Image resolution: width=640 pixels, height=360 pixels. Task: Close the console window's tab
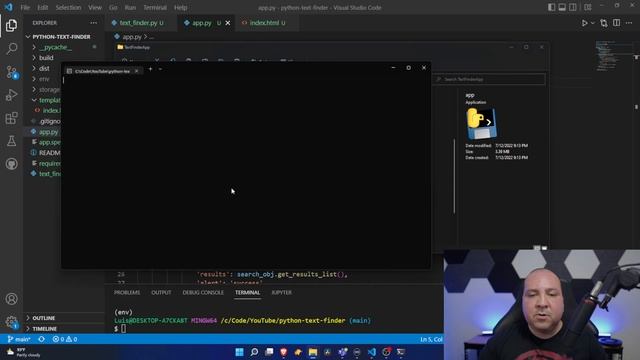coord(136,71)
